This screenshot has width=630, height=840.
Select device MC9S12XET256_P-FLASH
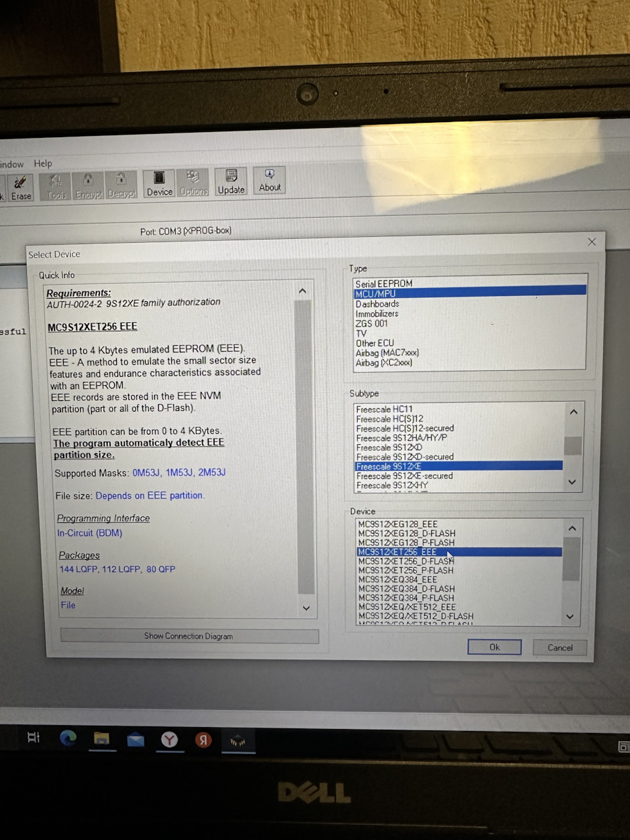459,570
